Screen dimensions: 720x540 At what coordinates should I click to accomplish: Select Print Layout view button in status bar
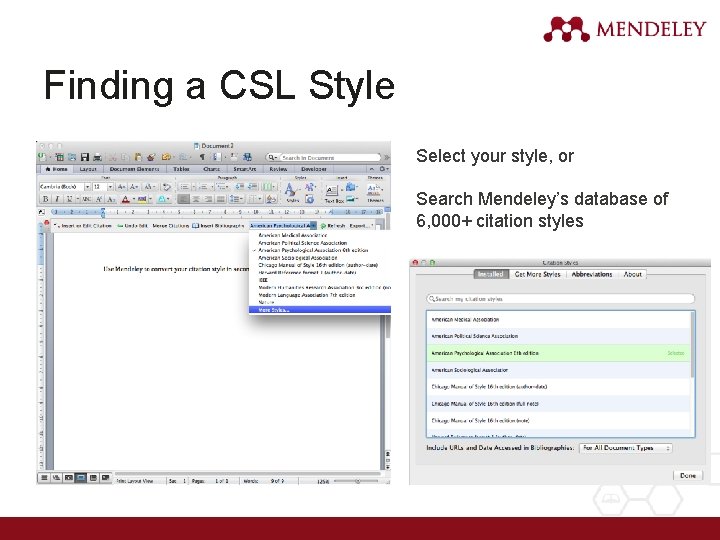[81, 478]
